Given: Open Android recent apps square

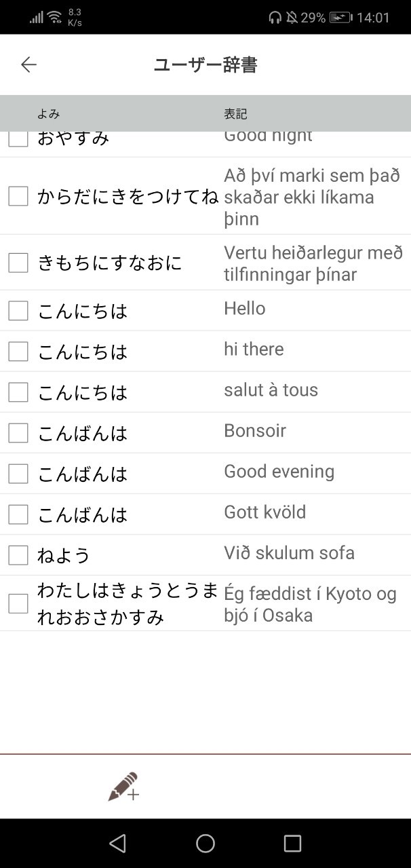Looking at the screenshot, I should pos(292,843).
